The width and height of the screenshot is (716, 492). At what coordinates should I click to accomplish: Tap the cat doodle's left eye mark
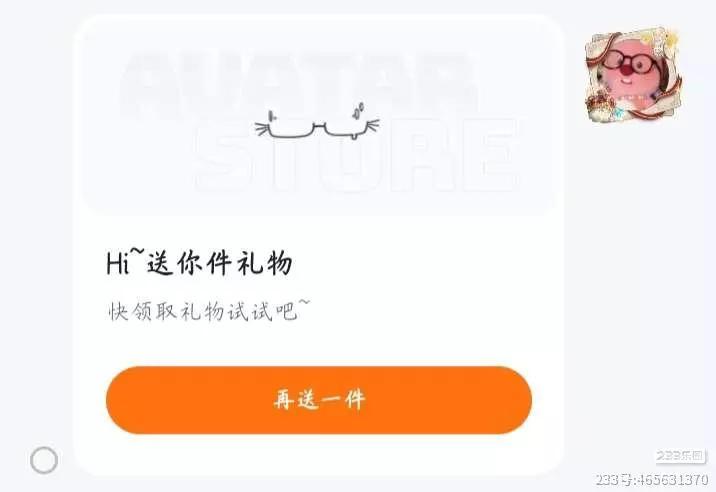click(x=273, y=116)
